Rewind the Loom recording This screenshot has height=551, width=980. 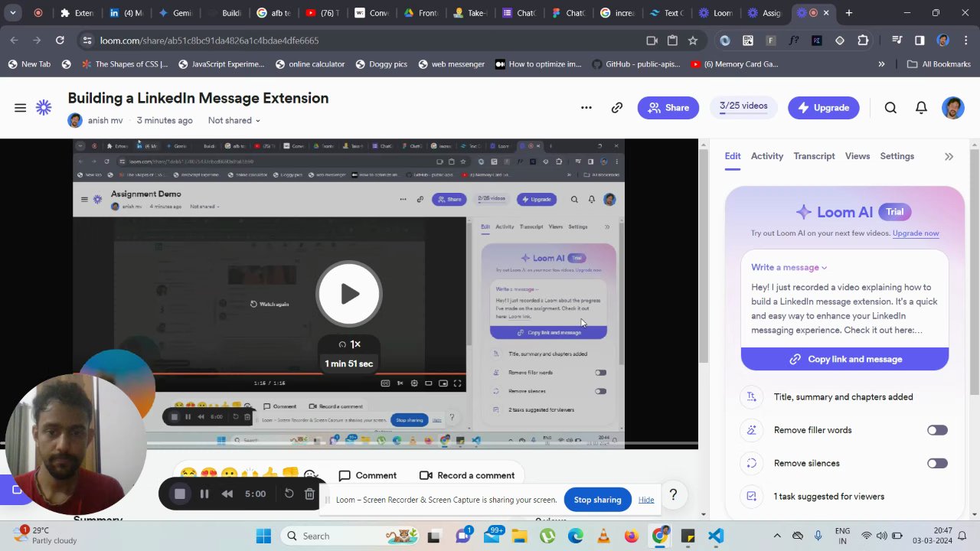tap(227, 494)
